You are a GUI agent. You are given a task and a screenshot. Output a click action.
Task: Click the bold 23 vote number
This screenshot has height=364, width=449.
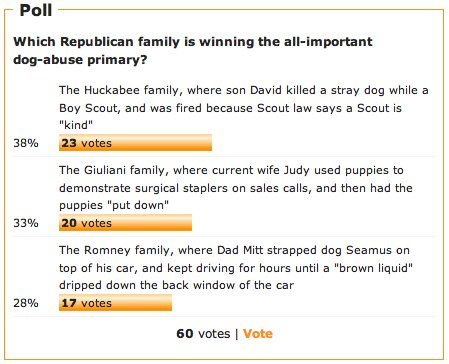[x=69, y=143]
